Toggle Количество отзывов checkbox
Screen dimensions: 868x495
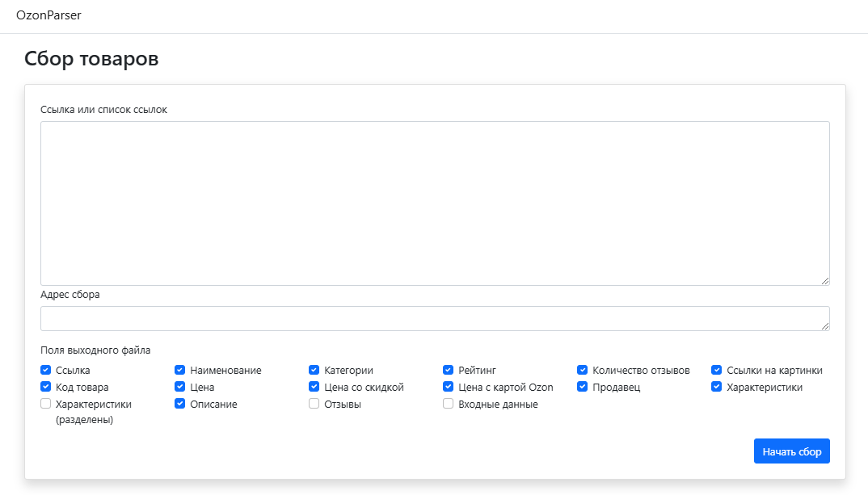[x=583, y=370]
